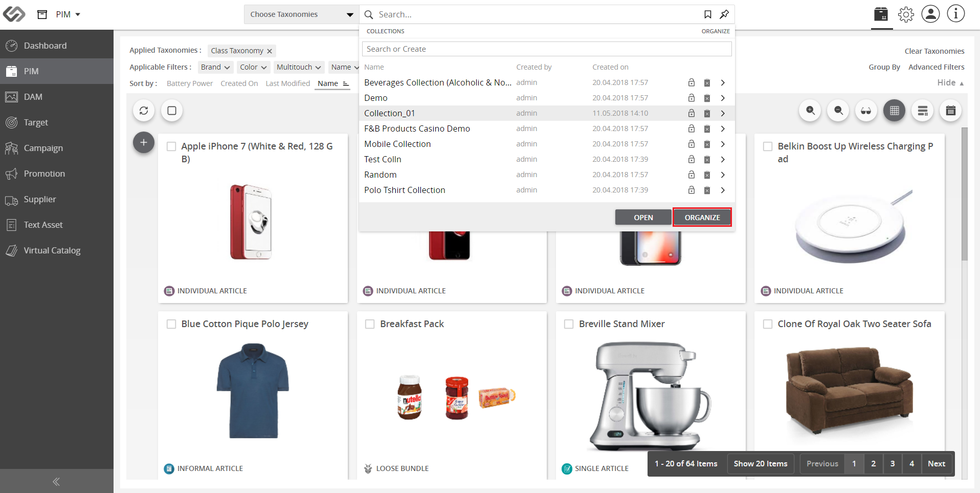Click lock icon for Random collection
The image size is (980, 493).
pyautogui.click(x=692, y=175)
